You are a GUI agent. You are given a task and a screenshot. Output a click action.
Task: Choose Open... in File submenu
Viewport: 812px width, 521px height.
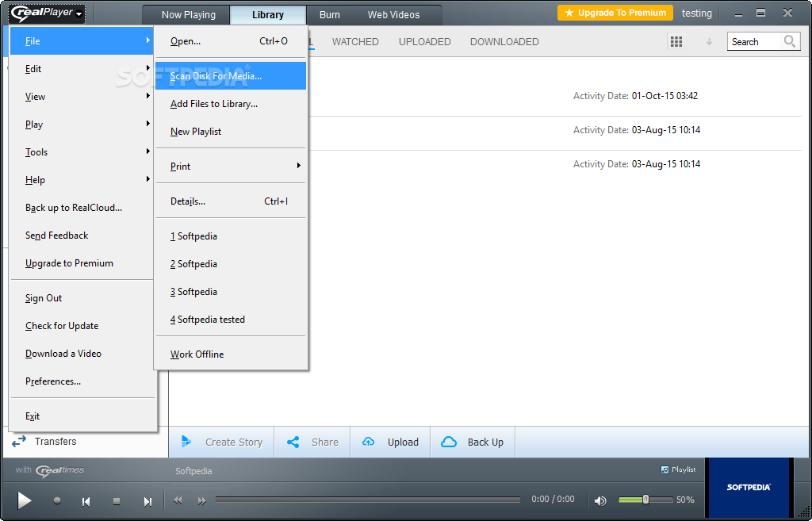(231, 41)
